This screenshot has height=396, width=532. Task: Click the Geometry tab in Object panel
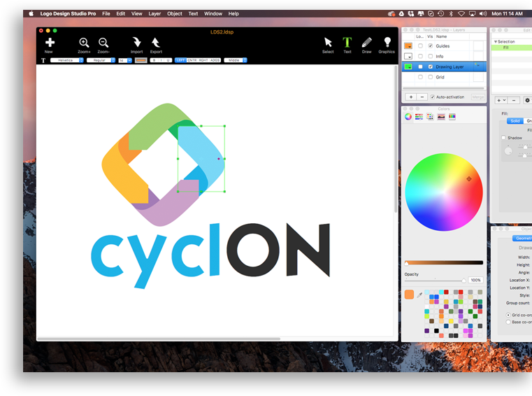click(x=522, y=239)
